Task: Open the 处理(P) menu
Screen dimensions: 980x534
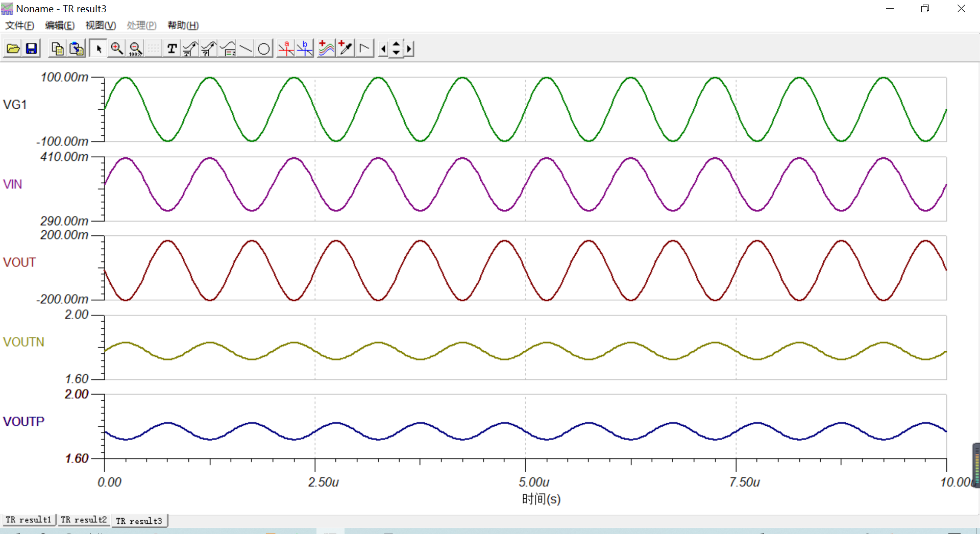Action: pos(141,26)
